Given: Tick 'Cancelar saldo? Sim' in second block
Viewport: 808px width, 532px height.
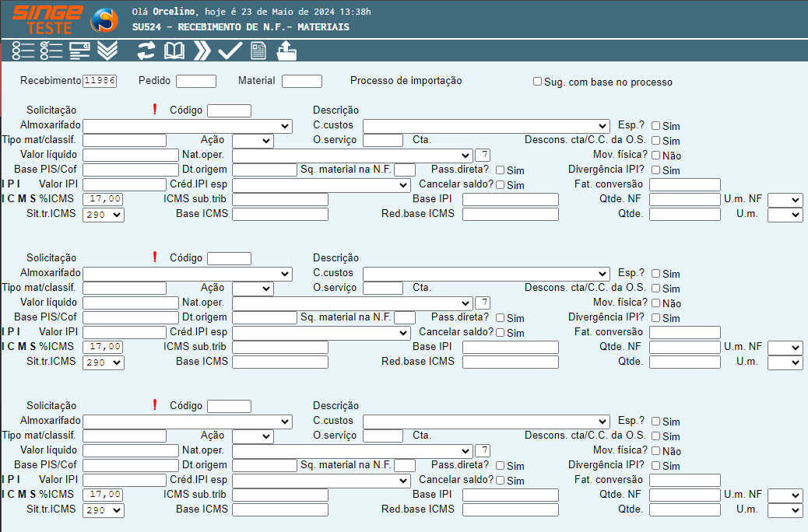Looking at the screenshot, I should 501,332.
